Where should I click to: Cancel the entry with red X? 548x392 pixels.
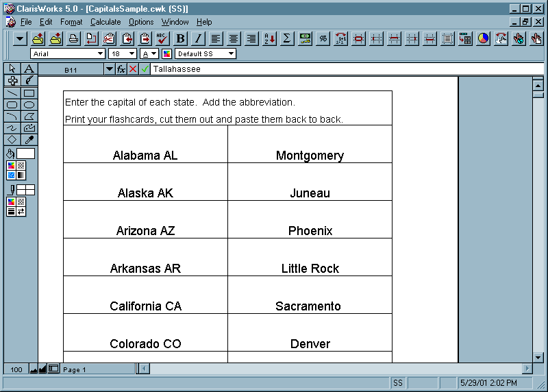click(x=133, y=69)
